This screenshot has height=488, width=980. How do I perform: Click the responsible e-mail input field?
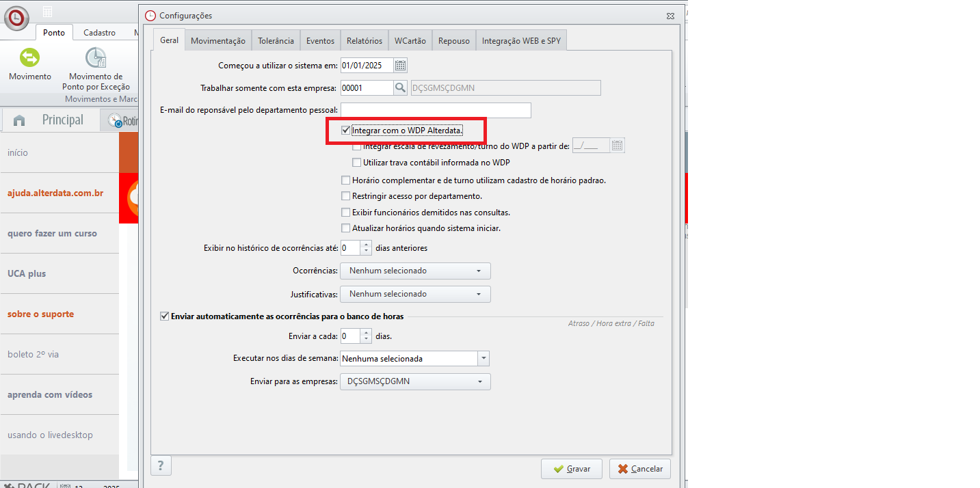[436, 110]
